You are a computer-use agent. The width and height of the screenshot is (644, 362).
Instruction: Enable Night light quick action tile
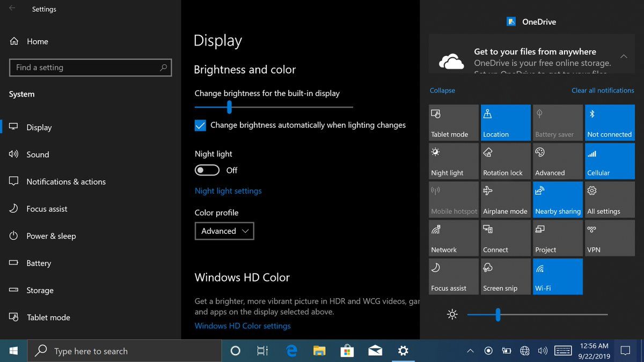(453, 161)
